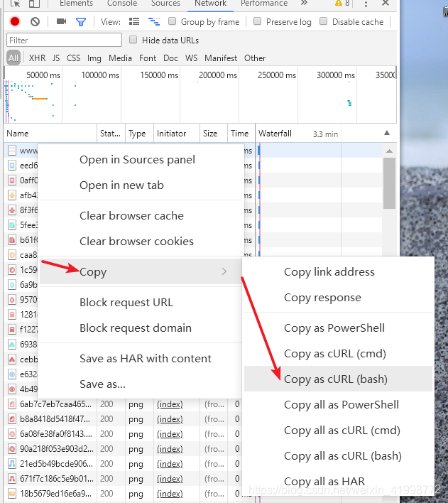
Task: Click the request list scrollbar thumb
Action: (389, 183)
